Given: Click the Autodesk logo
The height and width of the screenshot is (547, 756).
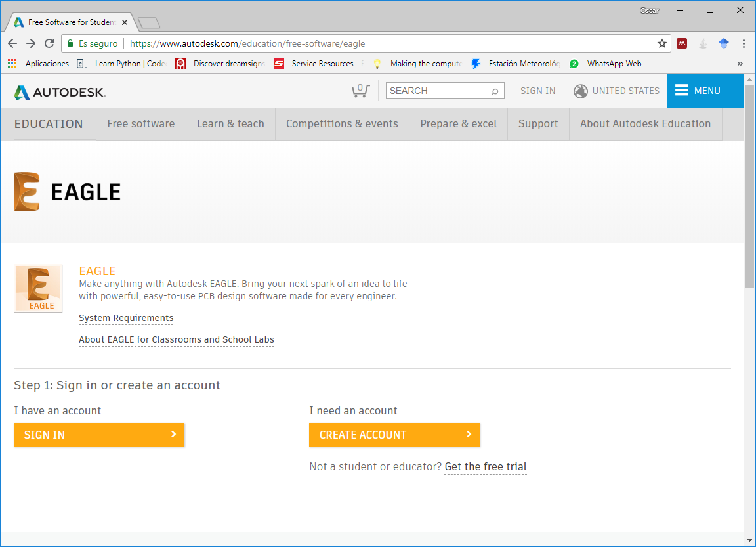Looking at the screenshot, I should tap(60, 92).
